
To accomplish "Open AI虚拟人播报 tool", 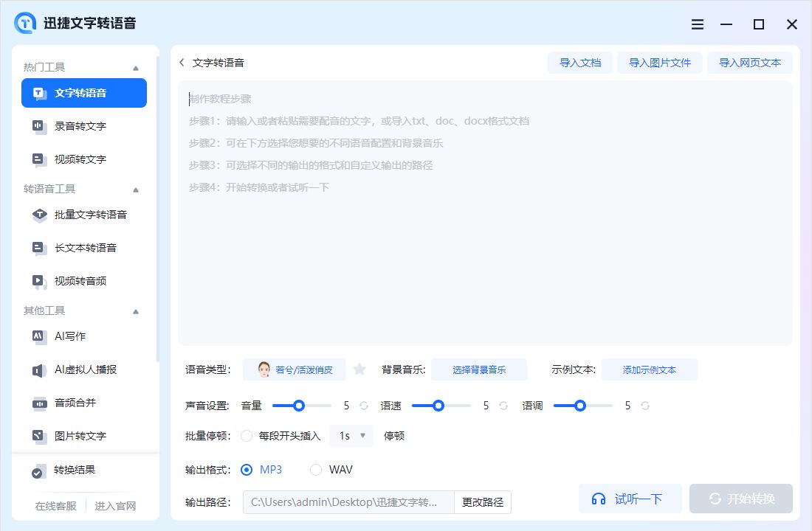I will click(84, 370).
